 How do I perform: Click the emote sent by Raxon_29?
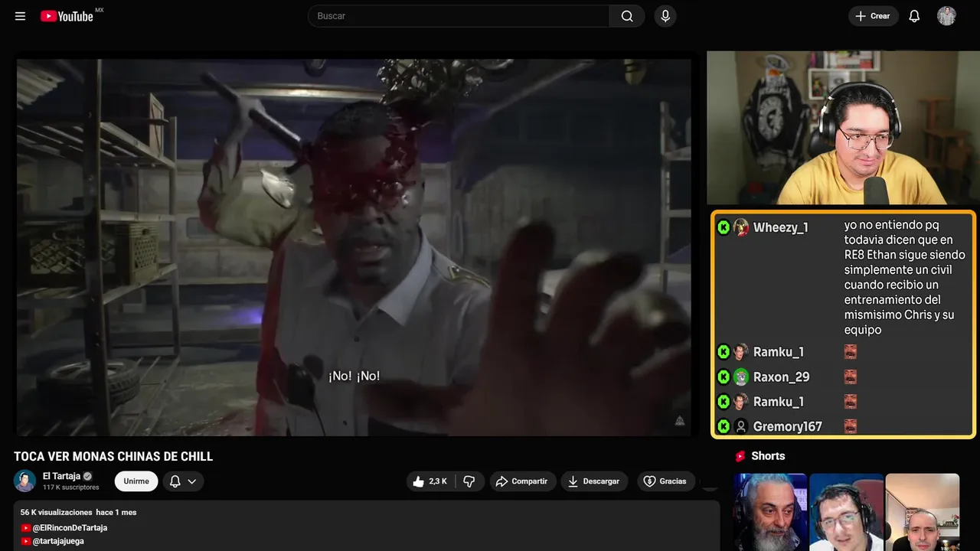pyautogui.click(x=851, y=377)
